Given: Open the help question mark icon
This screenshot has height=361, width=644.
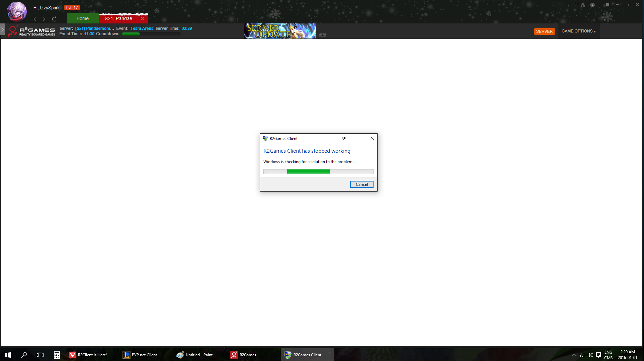Looking at the screenshot, I should [x=592, y=5].
